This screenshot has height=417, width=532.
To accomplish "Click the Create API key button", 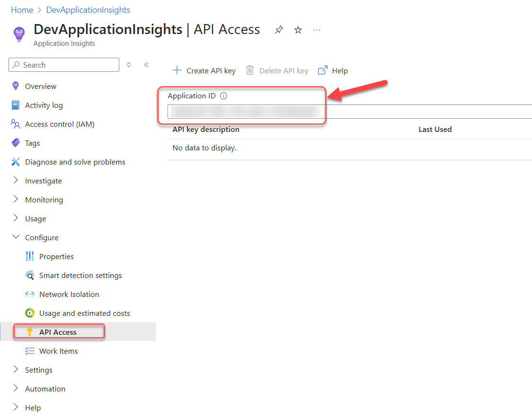I will click(204, 70).
